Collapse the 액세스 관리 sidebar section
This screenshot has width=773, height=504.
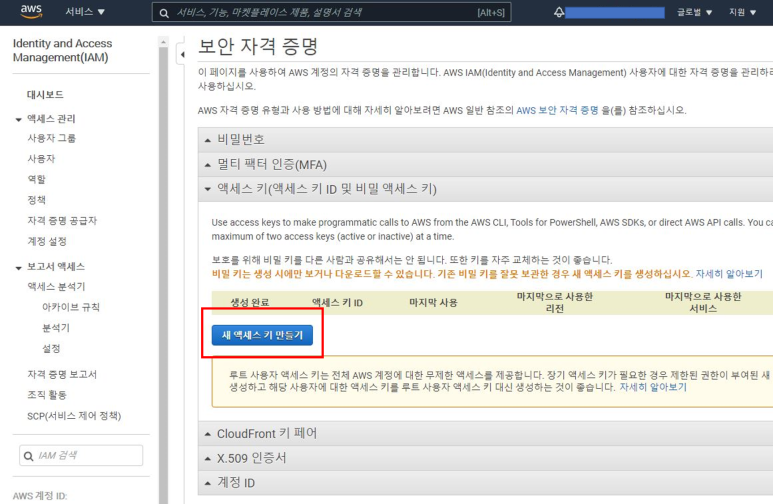(x=18, y=119)
